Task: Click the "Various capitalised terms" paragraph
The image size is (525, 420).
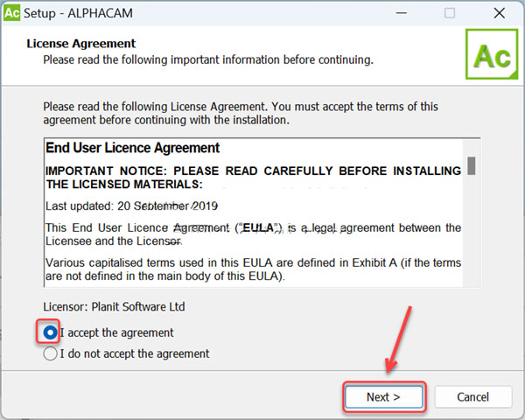Action: (x=254, y=269)
